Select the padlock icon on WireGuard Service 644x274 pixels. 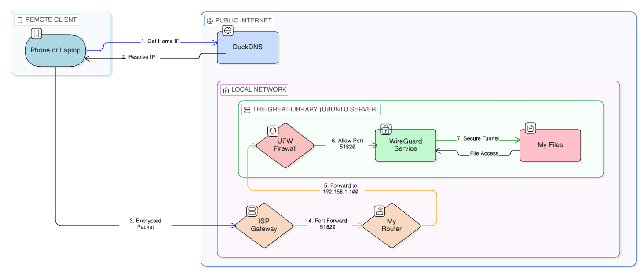(x=385, y=129)
